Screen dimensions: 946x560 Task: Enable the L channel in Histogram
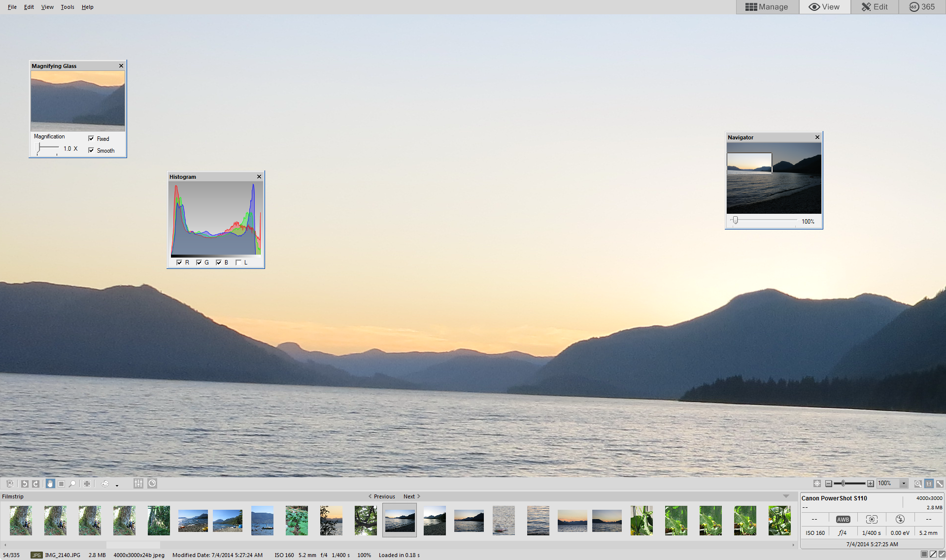(x=238, y=263)
